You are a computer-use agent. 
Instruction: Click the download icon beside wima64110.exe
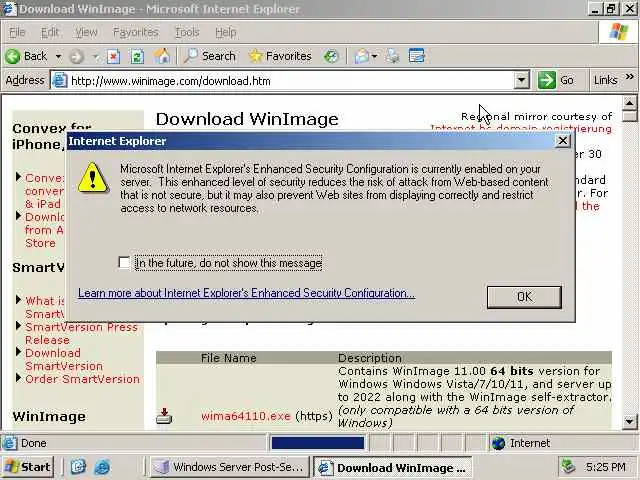tap(164, 416)
